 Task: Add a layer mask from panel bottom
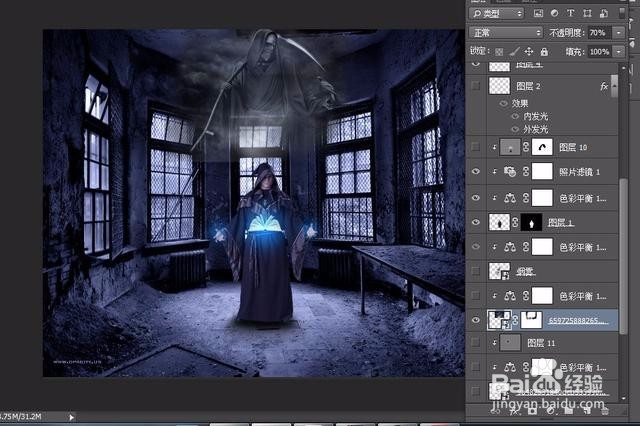click(x=532, y=411)
